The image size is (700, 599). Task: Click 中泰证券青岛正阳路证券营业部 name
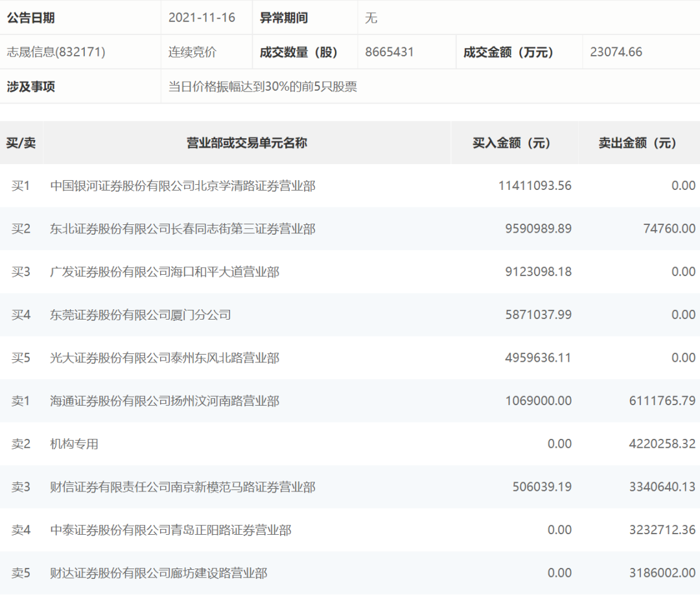170,530
